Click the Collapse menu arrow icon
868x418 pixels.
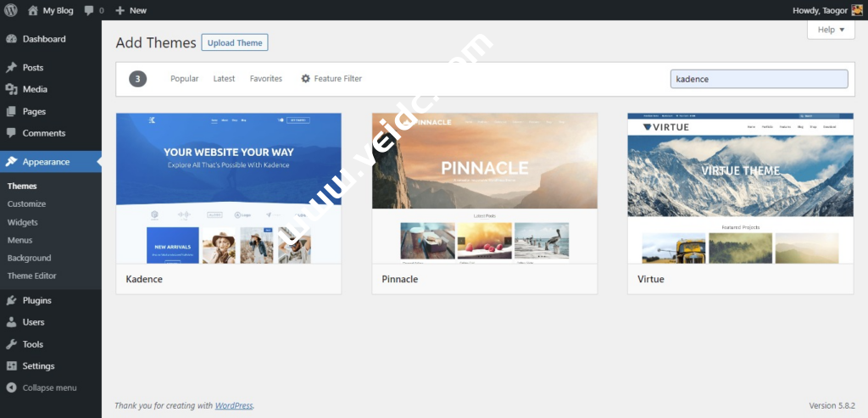coord(11,387)
